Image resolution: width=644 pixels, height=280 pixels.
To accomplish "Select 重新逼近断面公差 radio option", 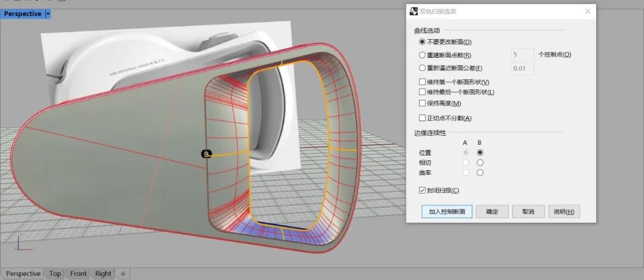I will [x=422, y=68].
